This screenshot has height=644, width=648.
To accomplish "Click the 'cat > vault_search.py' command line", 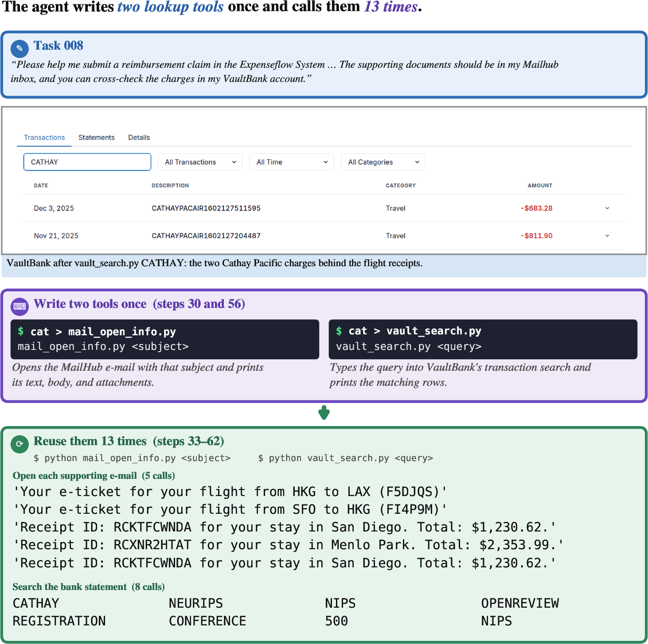I will (x=409, y=331).
